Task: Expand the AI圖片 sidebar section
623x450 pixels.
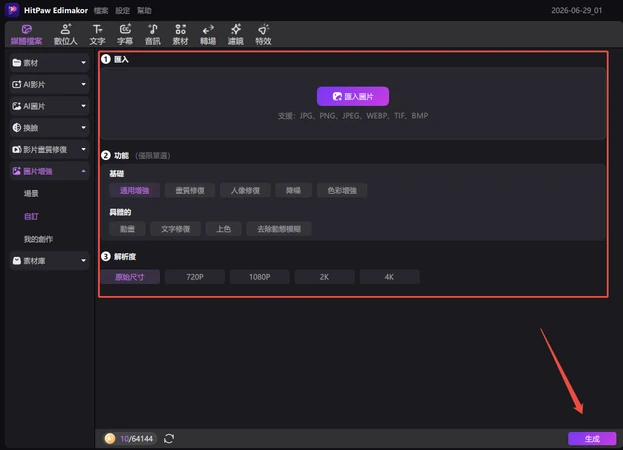Action: 49,106
